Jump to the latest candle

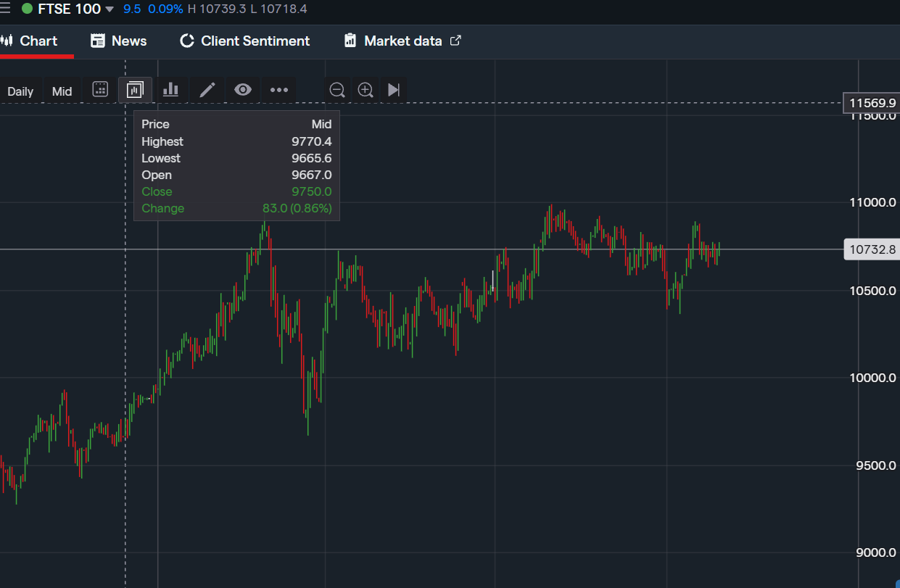393,90
